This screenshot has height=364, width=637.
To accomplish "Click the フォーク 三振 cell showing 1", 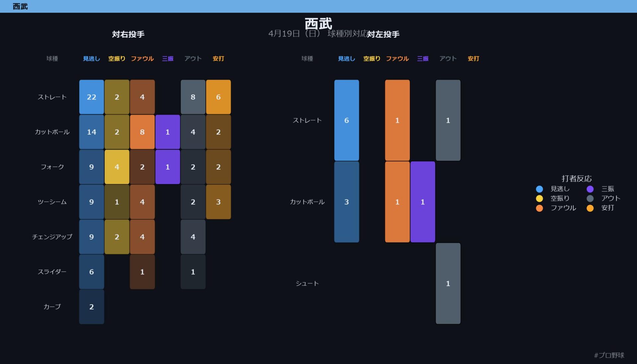I will point(168,167).
